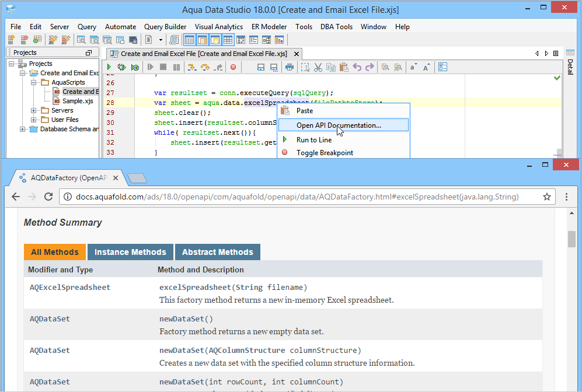582x392 pixels.
Task: Start debugging with the bug-and-arrow icon
Action: pyautogui.click(x=121, y=67)
